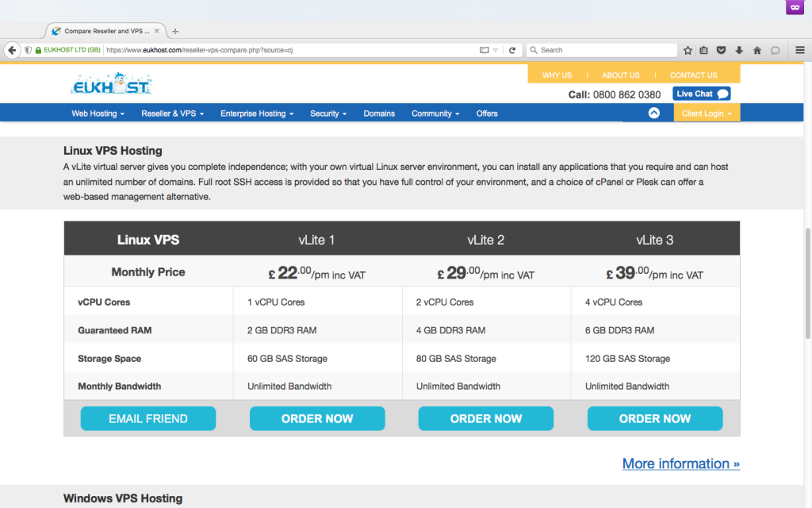The height and width of the screenshot is (508, 812).
Task: Click the Pocket icon in the toolbar
Action: pos(722,50)
